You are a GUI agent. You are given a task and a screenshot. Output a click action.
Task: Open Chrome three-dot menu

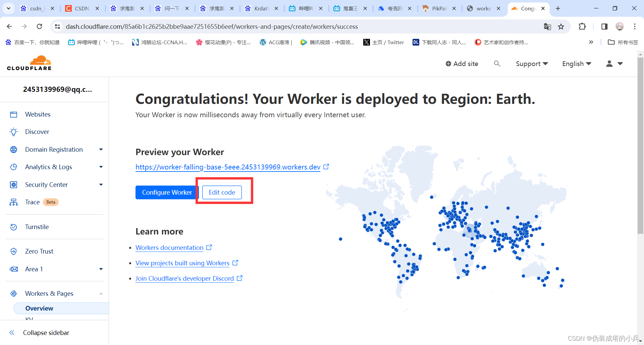point(635,26)
